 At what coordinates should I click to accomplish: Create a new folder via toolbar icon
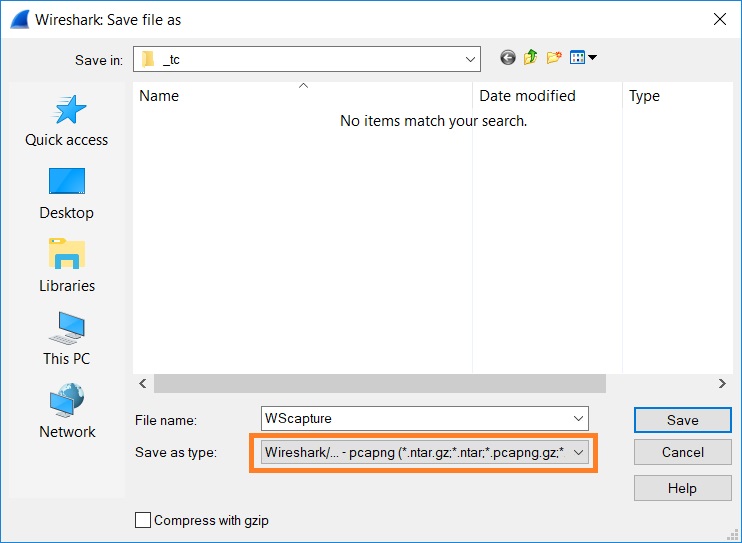[554, 58]
